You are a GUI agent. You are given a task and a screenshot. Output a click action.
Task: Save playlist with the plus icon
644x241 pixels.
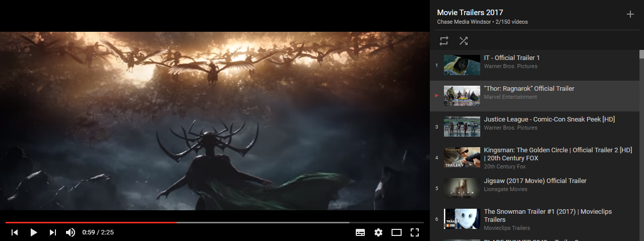point(630,14)
